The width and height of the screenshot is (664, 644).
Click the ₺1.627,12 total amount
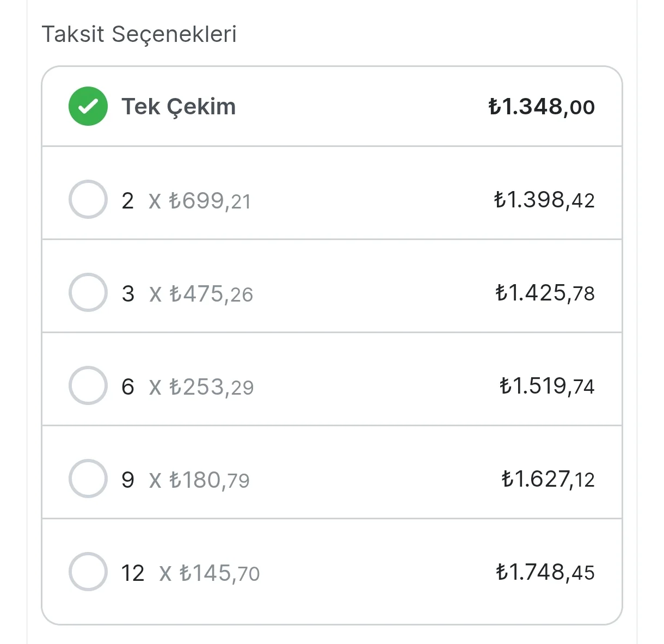click(548, 479)
